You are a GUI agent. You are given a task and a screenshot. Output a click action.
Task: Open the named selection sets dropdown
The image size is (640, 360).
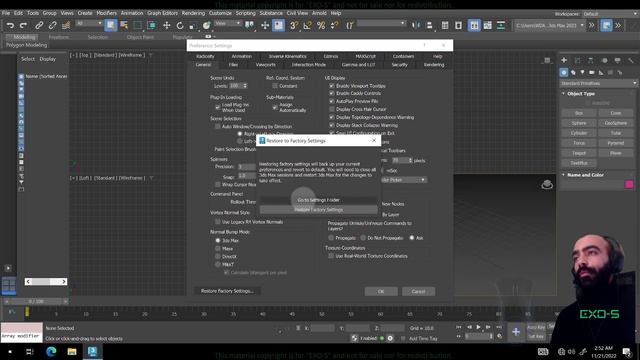pos(381,24)
